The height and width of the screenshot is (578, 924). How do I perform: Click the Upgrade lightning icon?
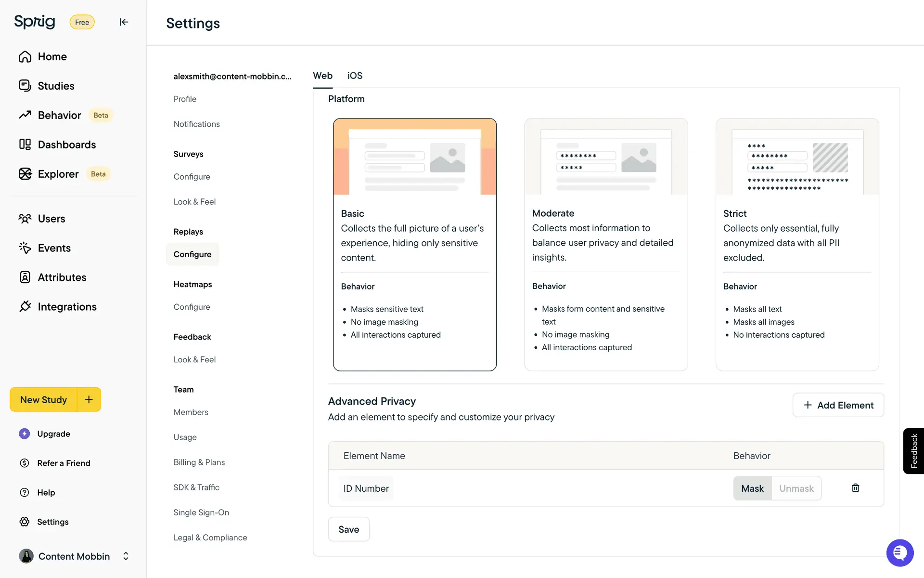click(25, 433)
